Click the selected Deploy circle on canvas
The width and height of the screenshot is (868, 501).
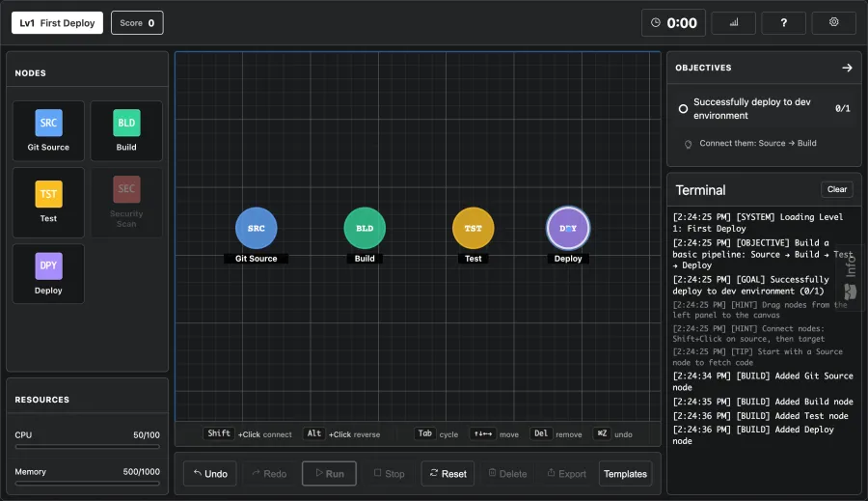(x=568, y=229)
